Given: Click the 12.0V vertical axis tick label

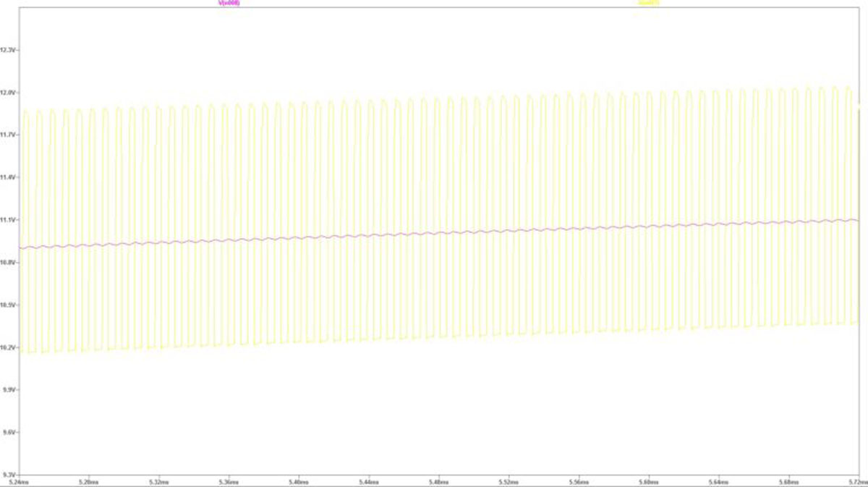Looking at the screenshot, I should coord(9,93).
